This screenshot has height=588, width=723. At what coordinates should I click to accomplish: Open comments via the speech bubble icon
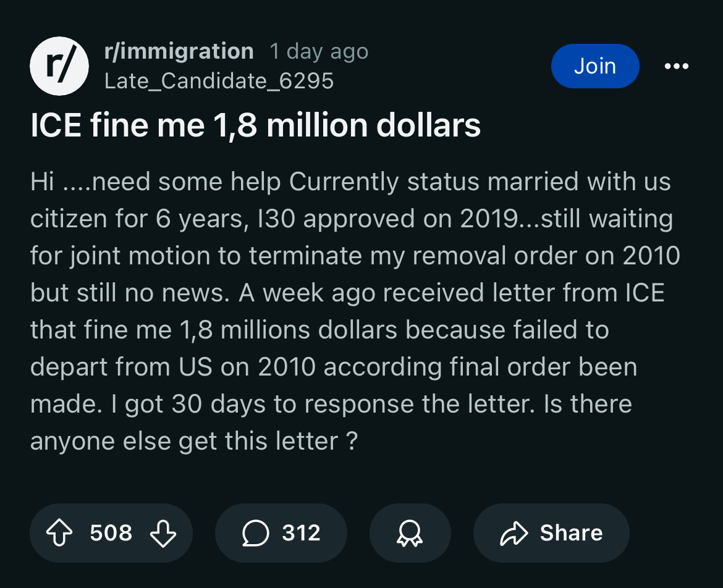pyautogui.click(x=255, y=532)
